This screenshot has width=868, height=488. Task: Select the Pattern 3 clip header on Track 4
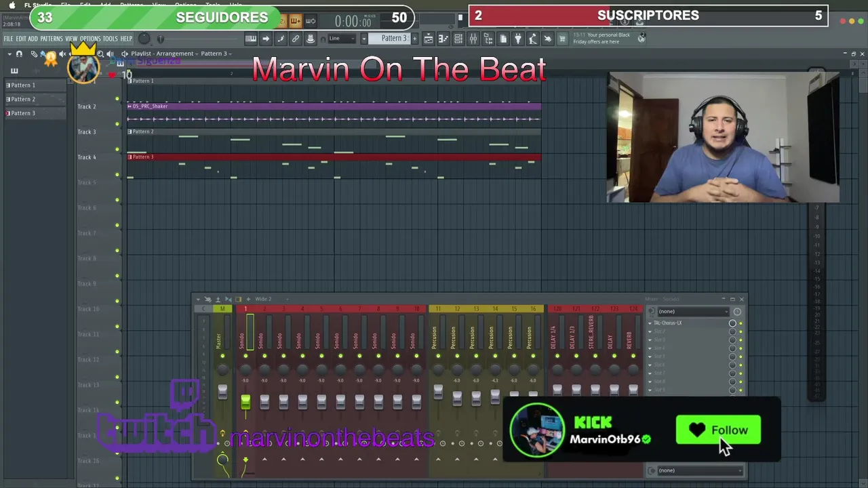pos(334,157)
